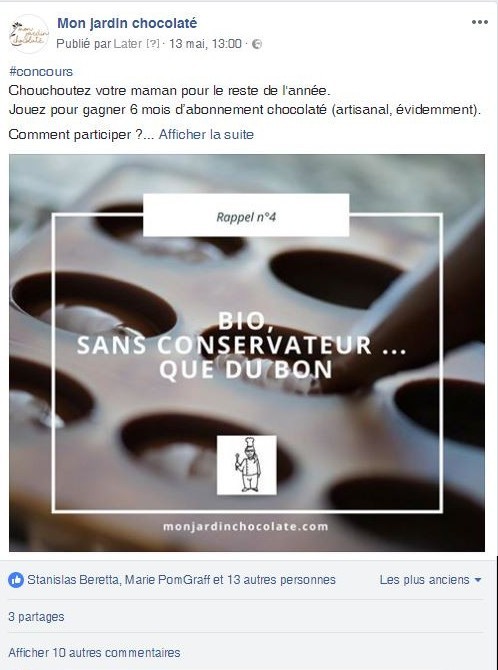498x670 pixels.
Task: Expand the post text with Afficher la suite
Action: [206, 135]
